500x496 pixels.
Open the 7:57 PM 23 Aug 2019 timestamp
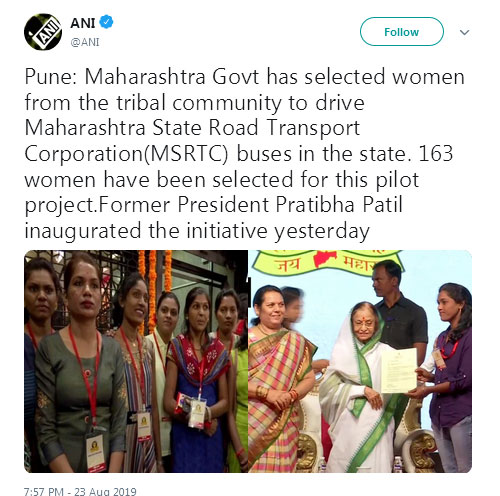pyautogui.click(x=80, y=491)
